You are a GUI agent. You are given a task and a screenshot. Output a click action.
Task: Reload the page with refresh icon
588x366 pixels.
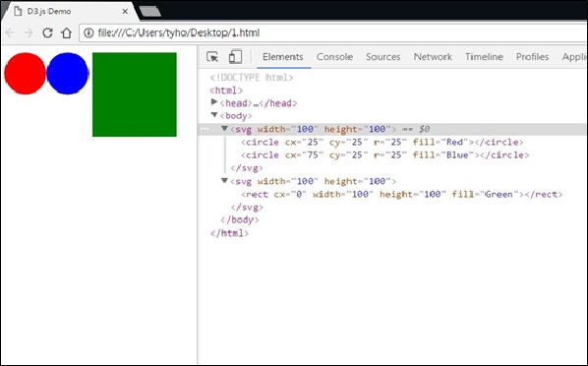click(x=47, y=33)
